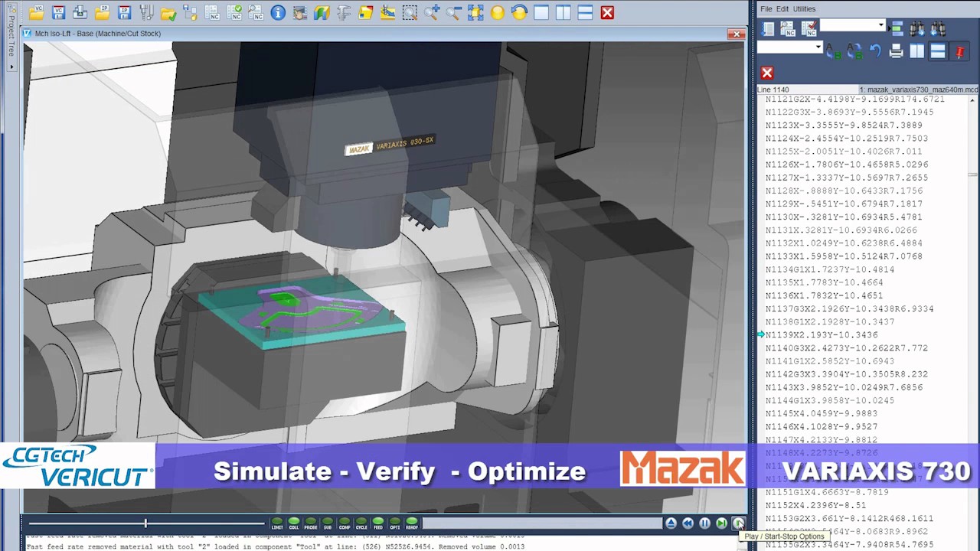The width and height of the screenshot is (980, 551).
Task: Open VC project file folder icon
Action: [37, 12]
